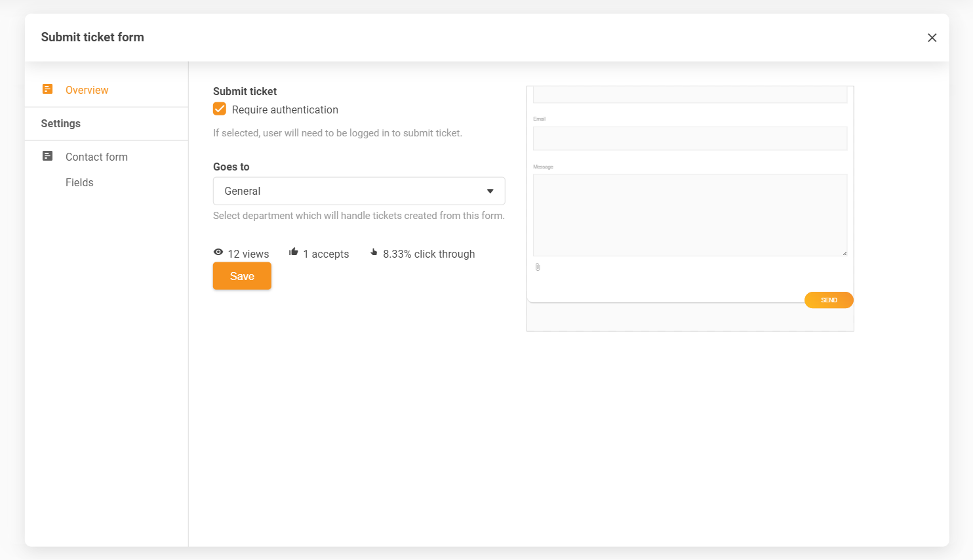Click the orange Overview icon in sidebar
973x560 pixels.
click(47, 89)
